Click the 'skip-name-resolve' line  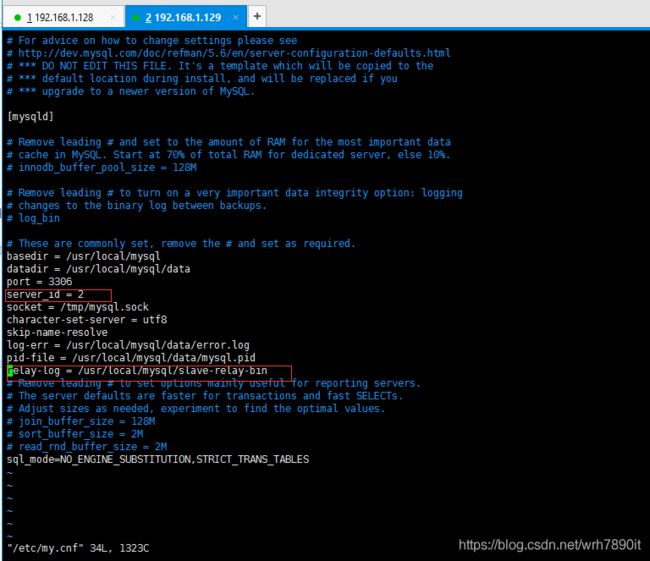[x=57, y=333]
